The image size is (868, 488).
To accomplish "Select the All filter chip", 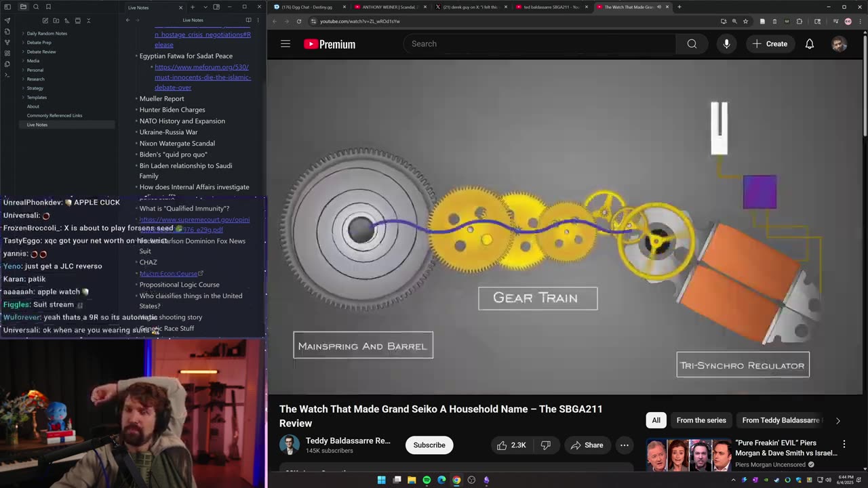I will click(x=656, y=420).
